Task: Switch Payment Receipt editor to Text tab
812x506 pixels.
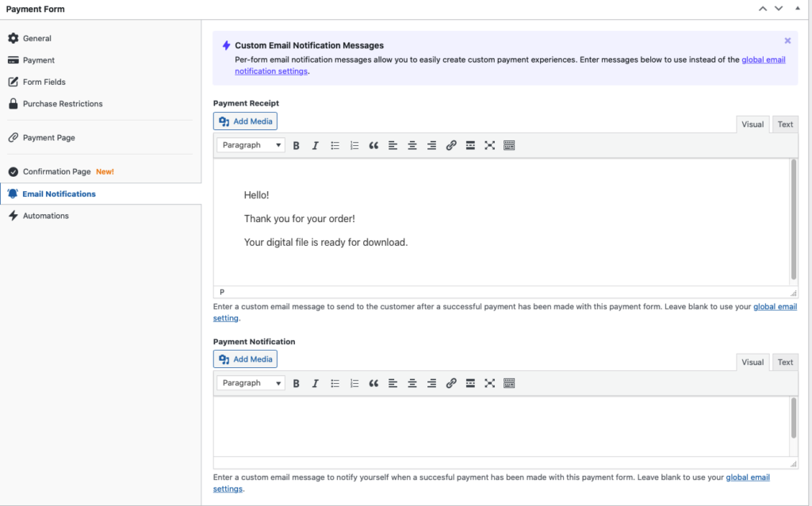Action: pyautogui.click(x=785, y=125)
